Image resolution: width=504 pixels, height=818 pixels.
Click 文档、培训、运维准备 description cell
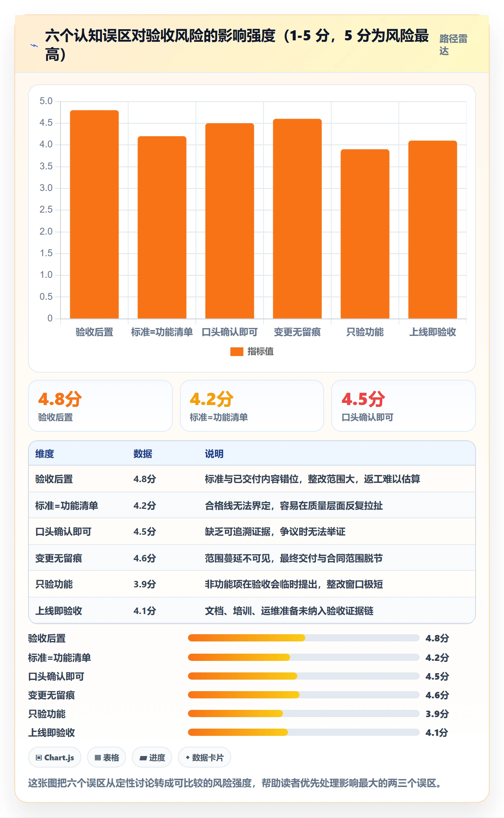pos(289,611)
